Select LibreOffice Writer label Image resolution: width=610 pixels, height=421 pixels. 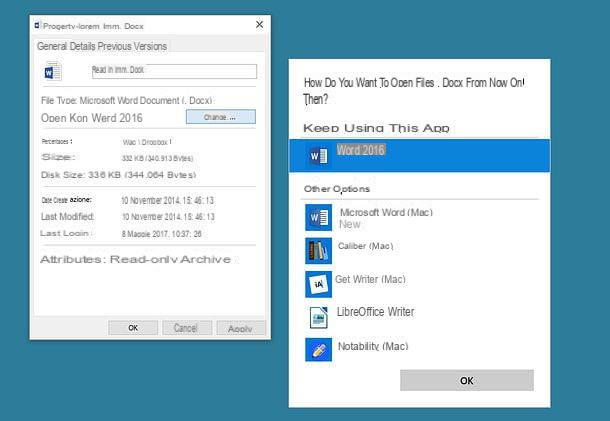pyautogui.click(x=375, y=312)
